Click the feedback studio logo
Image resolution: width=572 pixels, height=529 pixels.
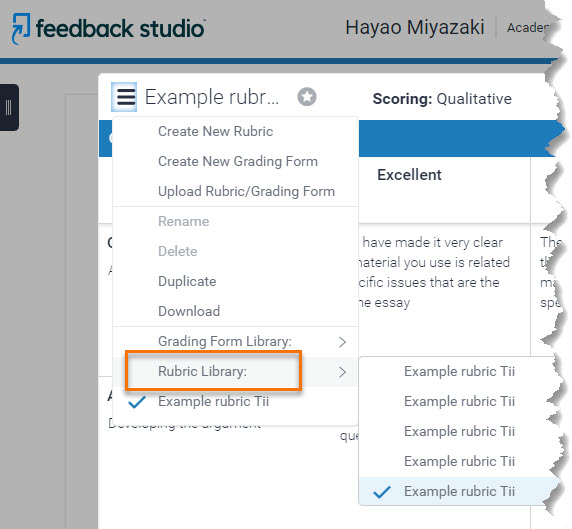[x=108, y=28]
